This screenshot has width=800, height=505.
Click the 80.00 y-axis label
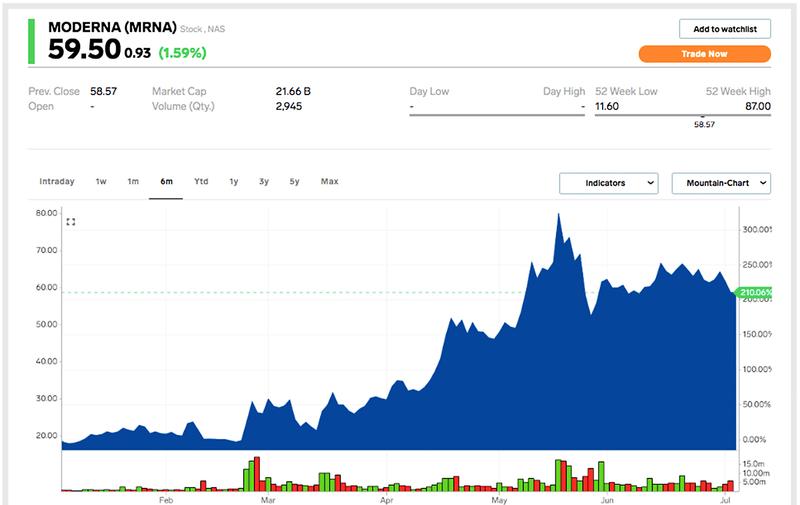pos(46,213)
